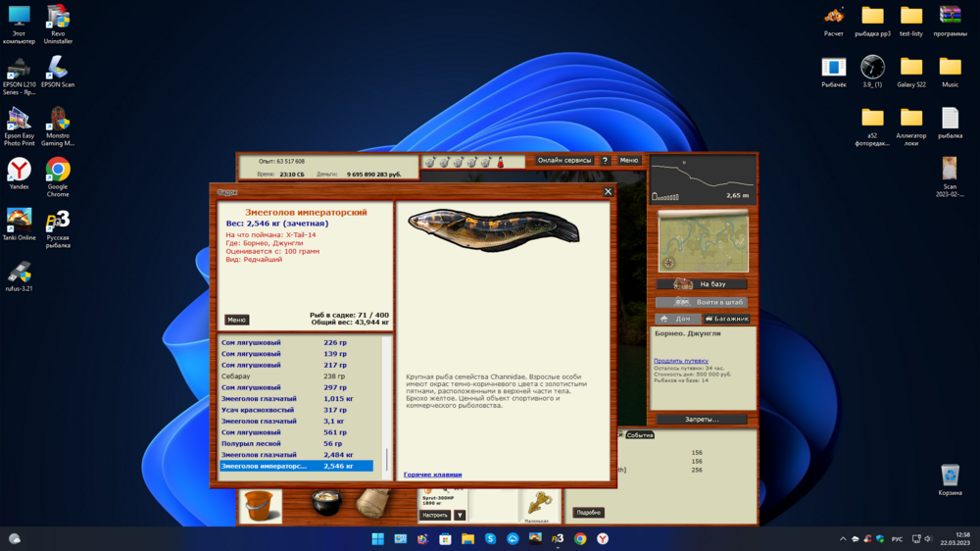This screenshot has height=551, width=980.
Task: Click the question mark help button
Action: click(605, 161)
